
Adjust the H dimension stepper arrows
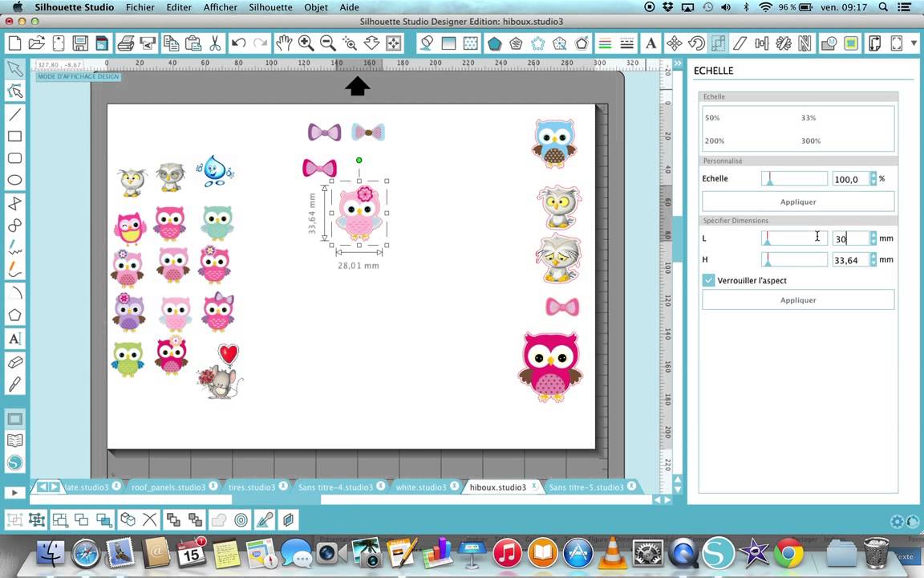pyautogui.click(x=873, y=259)
